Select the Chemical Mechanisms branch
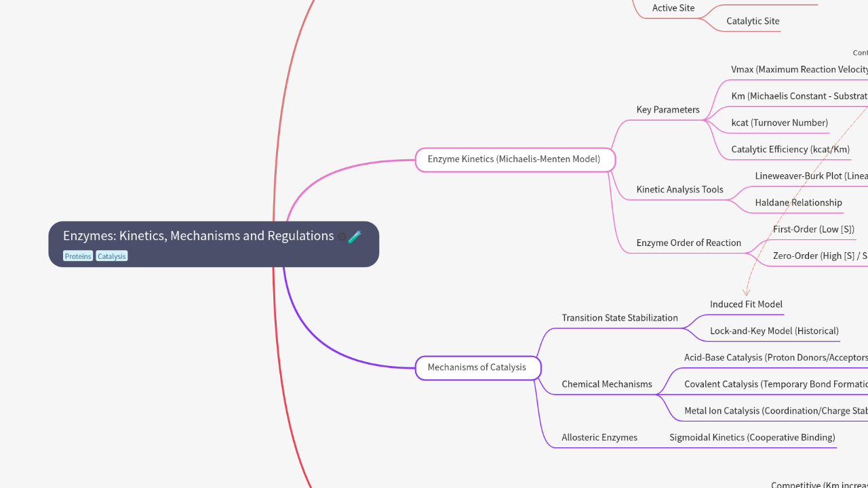This screenshot has width=868, height=488. click(606, 384)
